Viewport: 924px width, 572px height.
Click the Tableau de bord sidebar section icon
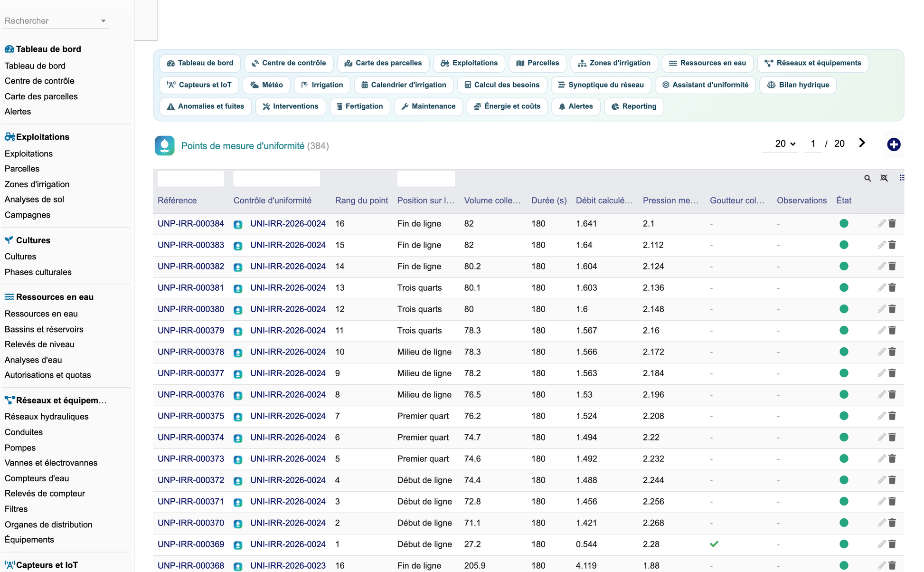click(x=9, y=49)
